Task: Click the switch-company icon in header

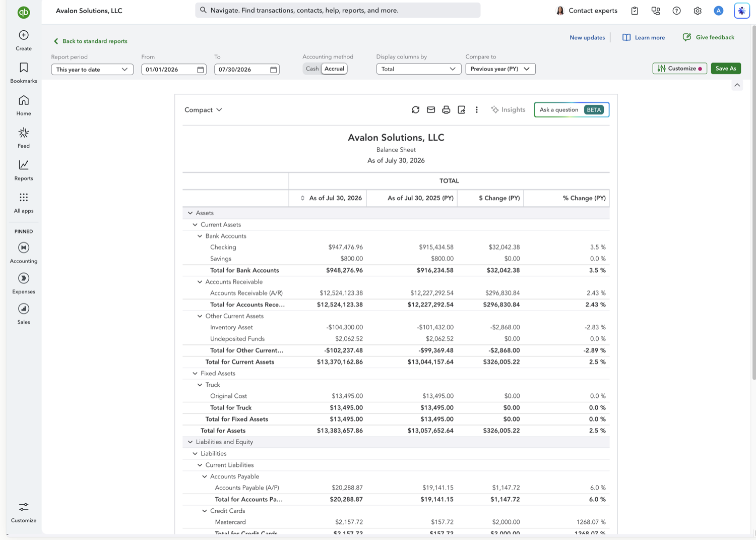Action: [656, 11]
